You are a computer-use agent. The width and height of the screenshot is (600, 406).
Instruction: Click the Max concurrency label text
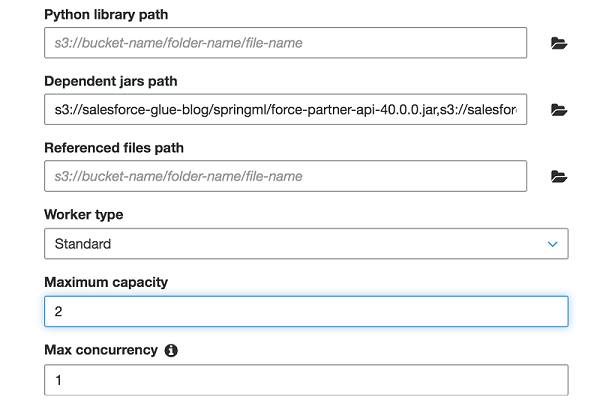pos(101,350)
